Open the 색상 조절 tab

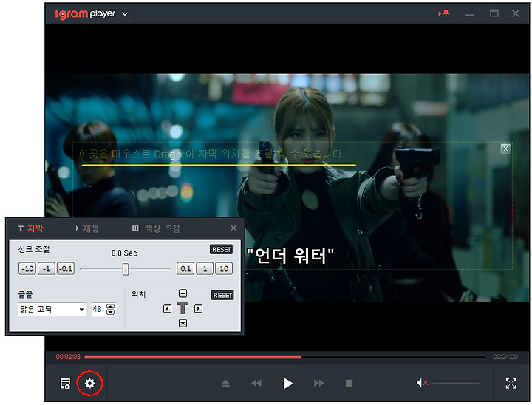tap(156, 228)
